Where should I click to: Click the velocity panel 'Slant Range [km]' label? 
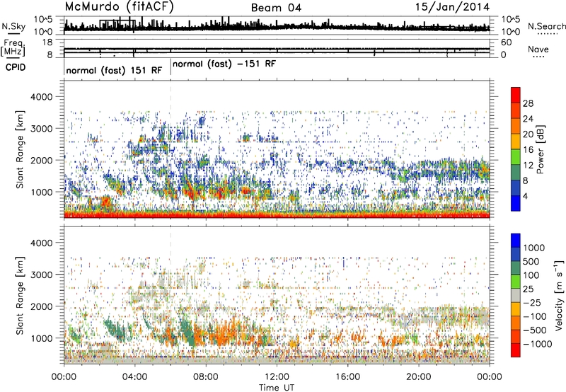point(20,296)
